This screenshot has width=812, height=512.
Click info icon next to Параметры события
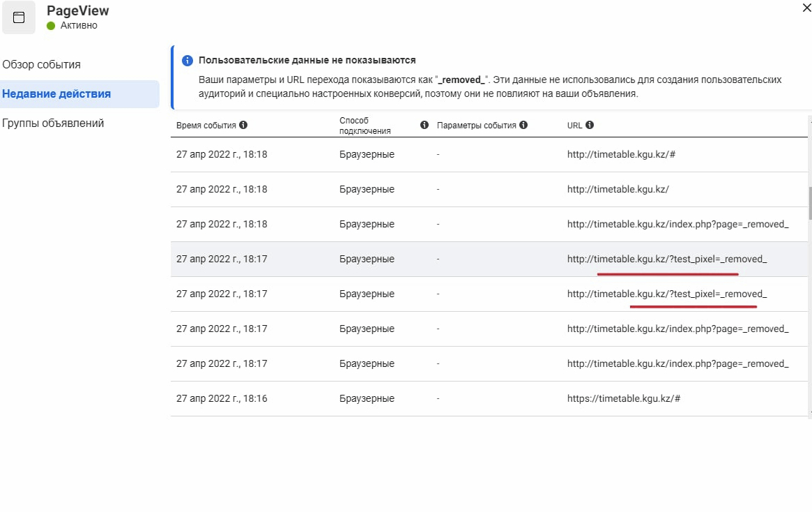point(523,126)
